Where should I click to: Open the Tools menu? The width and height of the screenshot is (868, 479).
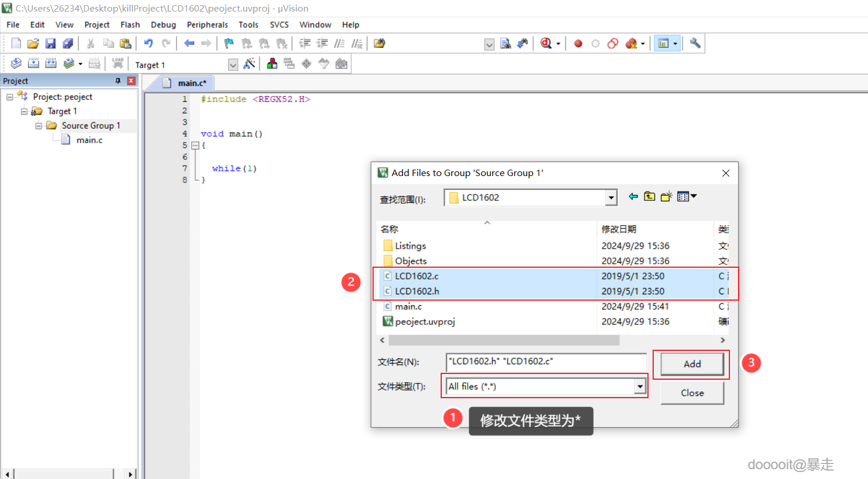(248, 25)
